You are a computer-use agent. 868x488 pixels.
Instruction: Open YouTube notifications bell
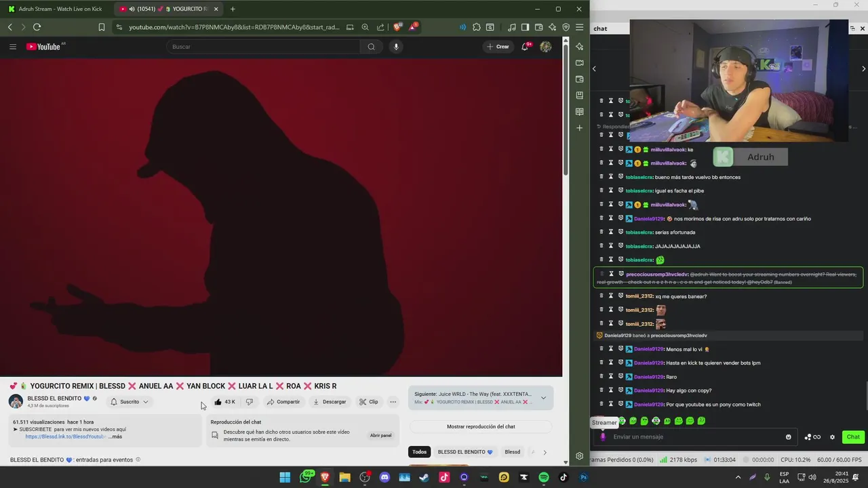pos(526,47)
